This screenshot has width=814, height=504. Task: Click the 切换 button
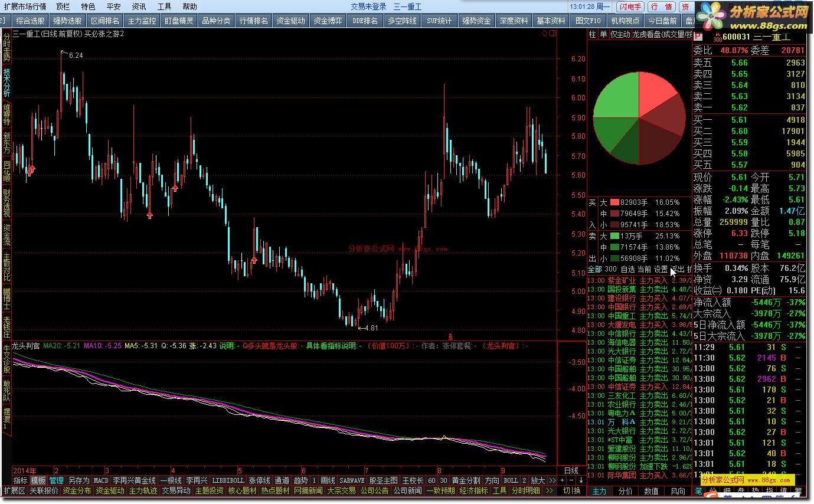pyautogui.click(x=571, y=490)
